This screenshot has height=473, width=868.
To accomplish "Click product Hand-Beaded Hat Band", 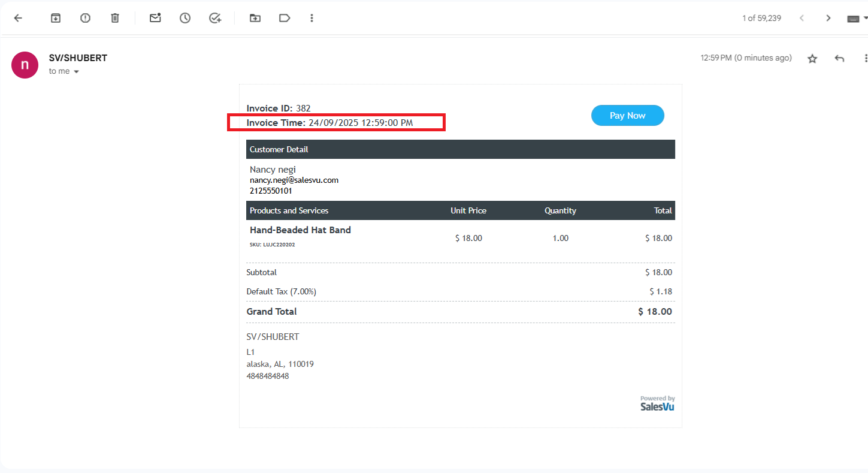I will point(300,230).
